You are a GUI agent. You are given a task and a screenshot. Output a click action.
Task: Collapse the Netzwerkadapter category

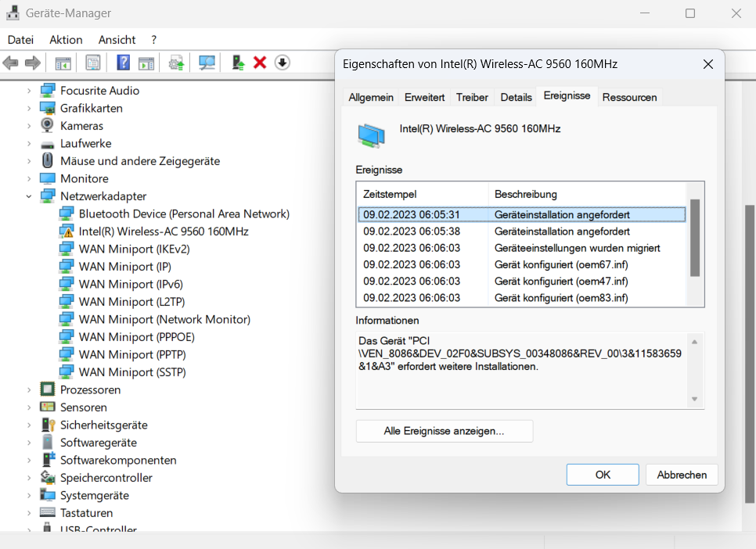click(x=29, y=196)
